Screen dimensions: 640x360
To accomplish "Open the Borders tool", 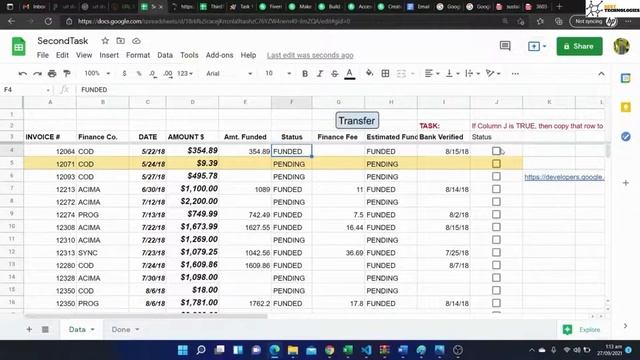I will (x=385, y=73).
